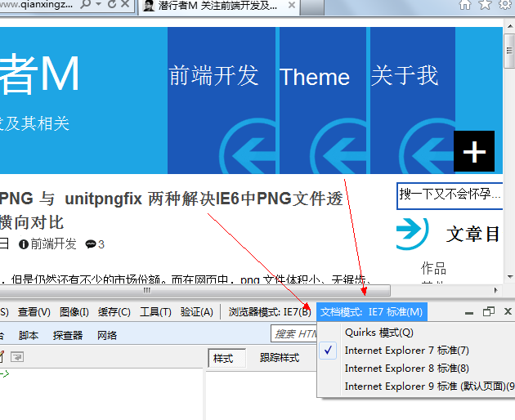Viewport: 515px width, 420px height.
Task: Close the 潜行者M browser tab
Action: click(x=291, y=5)
